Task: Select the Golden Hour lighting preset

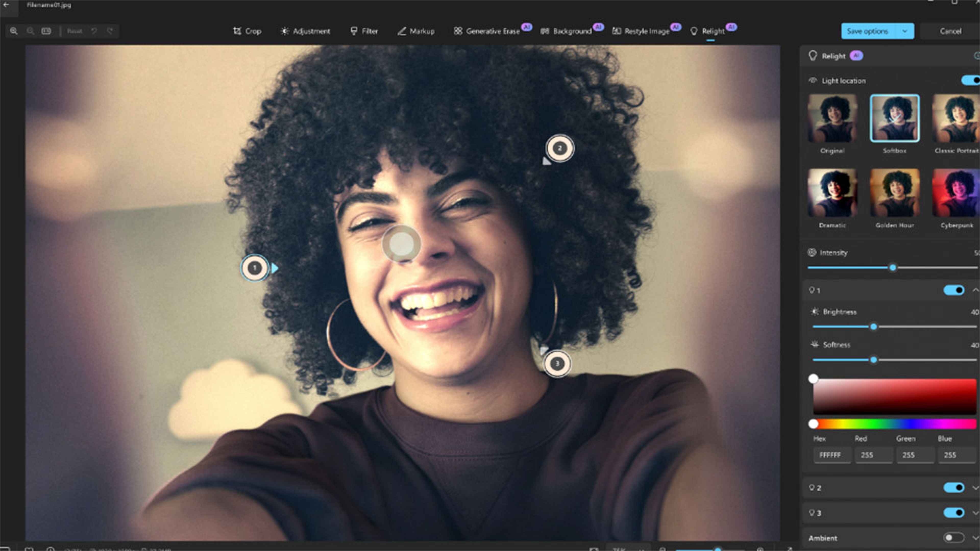Action: click(x=895, y=193)
